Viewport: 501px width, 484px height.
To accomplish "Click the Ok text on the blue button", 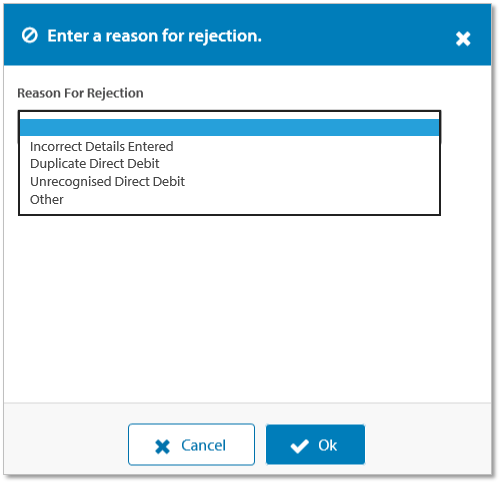I will 328,445.
